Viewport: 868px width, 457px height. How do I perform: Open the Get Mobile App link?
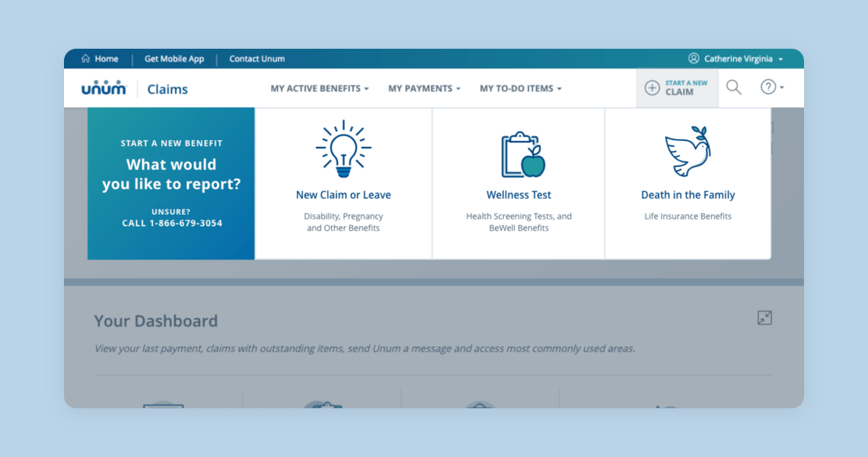tap(174, 59)
